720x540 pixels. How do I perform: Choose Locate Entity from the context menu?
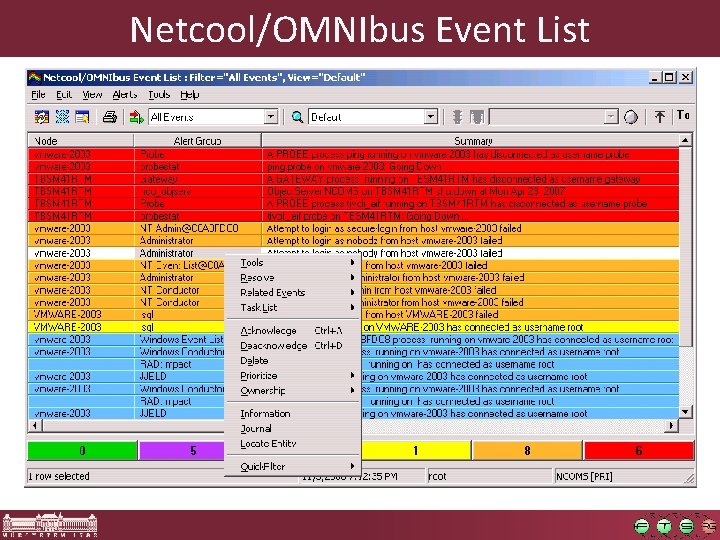click(292, 444)
